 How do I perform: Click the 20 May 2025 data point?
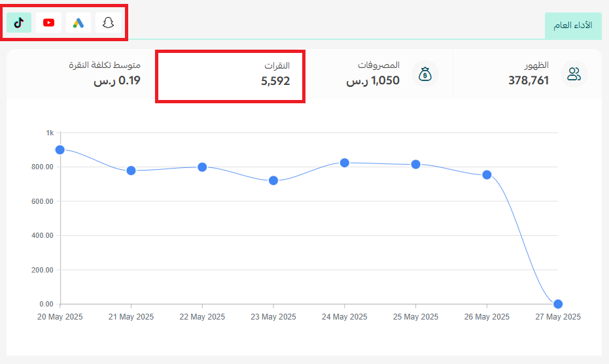pyautogui.click(x=60, y=150)
